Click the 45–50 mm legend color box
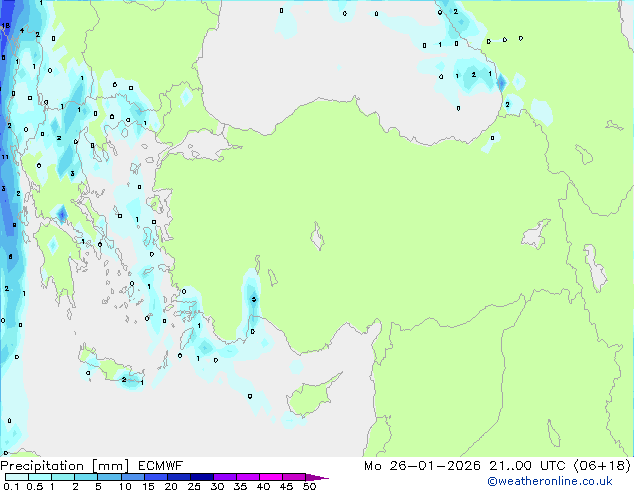Screen dimensions: 634x490 pyautogui.click(x=294, y=477)
